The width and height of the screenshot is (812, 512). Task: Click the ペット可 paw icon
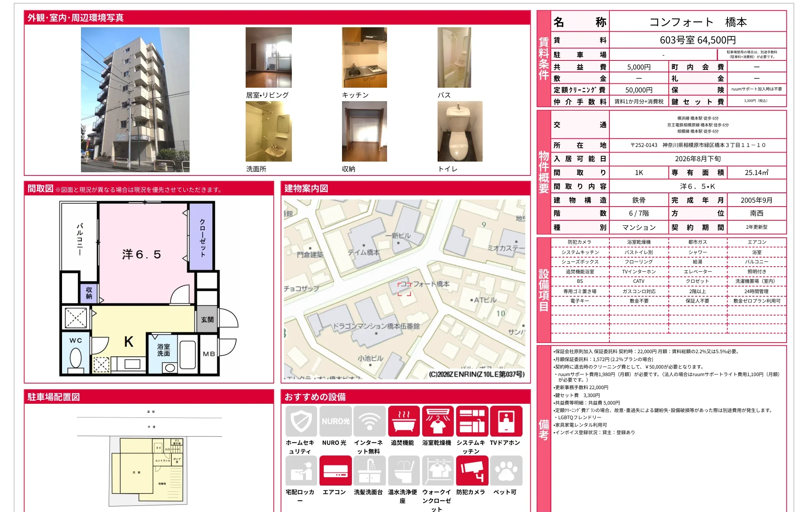click(506, 471)
